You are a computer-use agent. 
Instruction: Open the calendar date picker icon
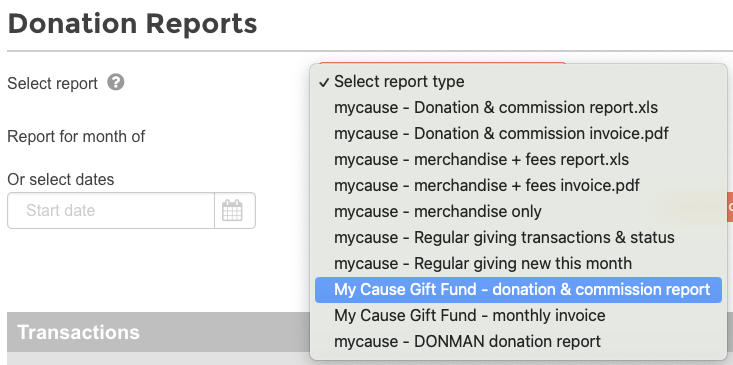click(x=232, y=210)
